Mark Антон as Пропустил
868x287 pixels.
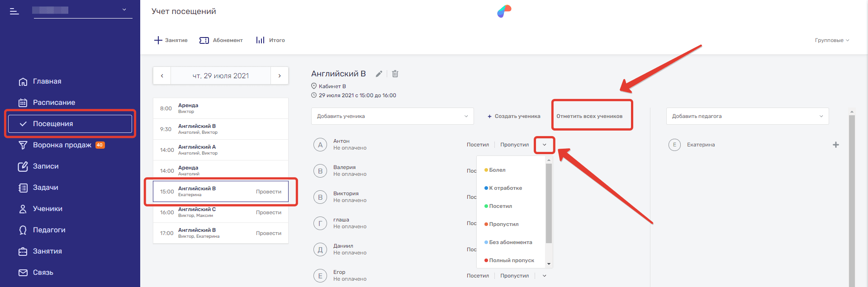(x=514, y=145)
